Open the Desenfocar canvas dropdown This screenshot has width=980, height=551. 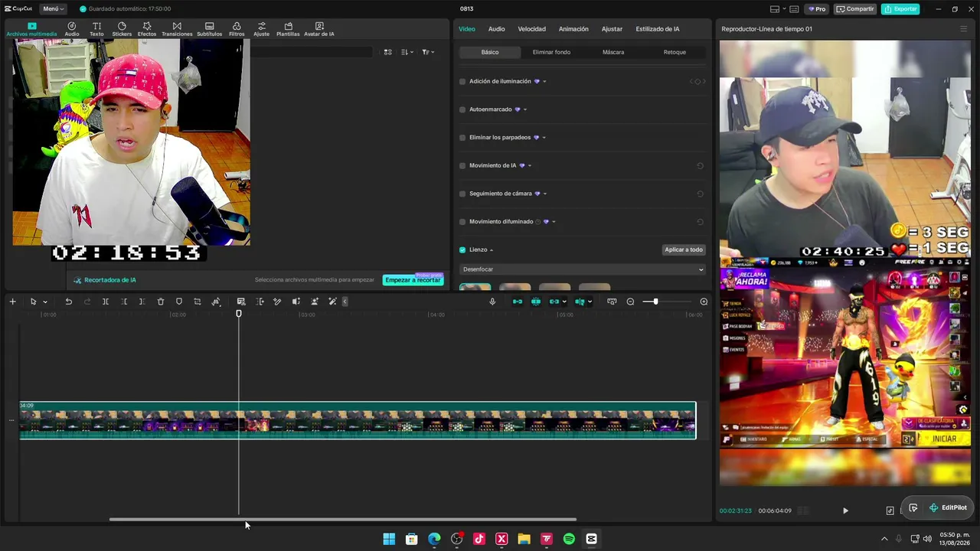582,269
